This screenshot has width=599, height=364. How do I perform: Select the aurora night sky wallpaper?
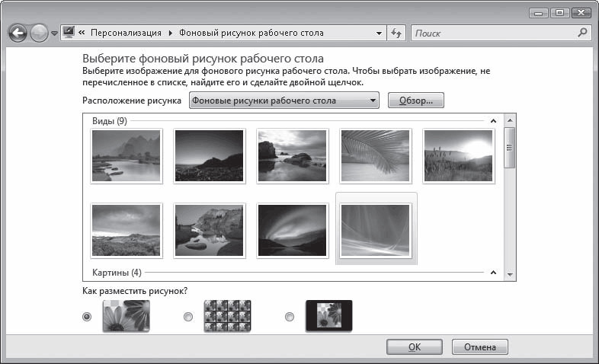tap(293, 229)
